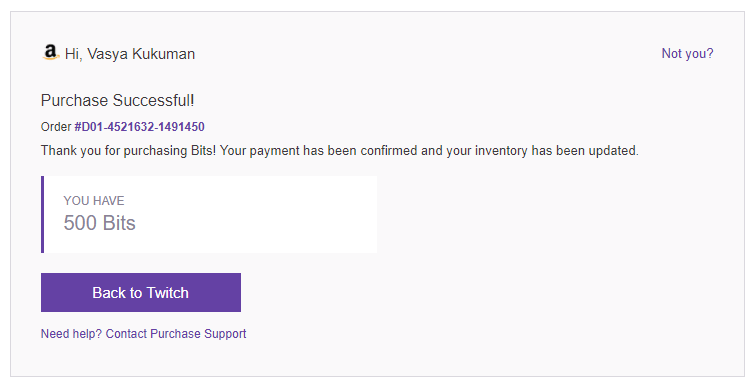Click the purple accent bar on Bits card
Image resolution: width=756 pixels, height=389 pixels.
(x=42, y=215)
